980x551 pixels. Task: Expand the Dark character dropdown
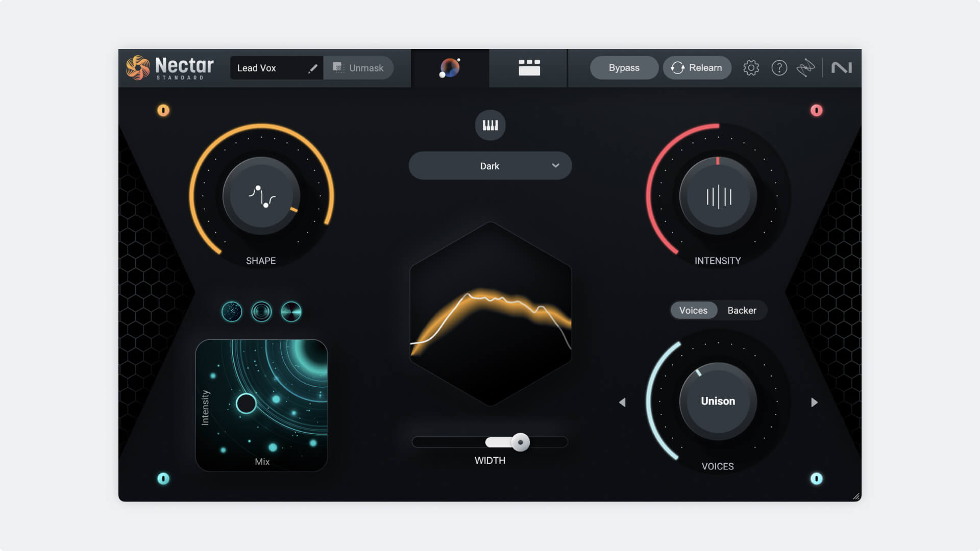(489, 165)
